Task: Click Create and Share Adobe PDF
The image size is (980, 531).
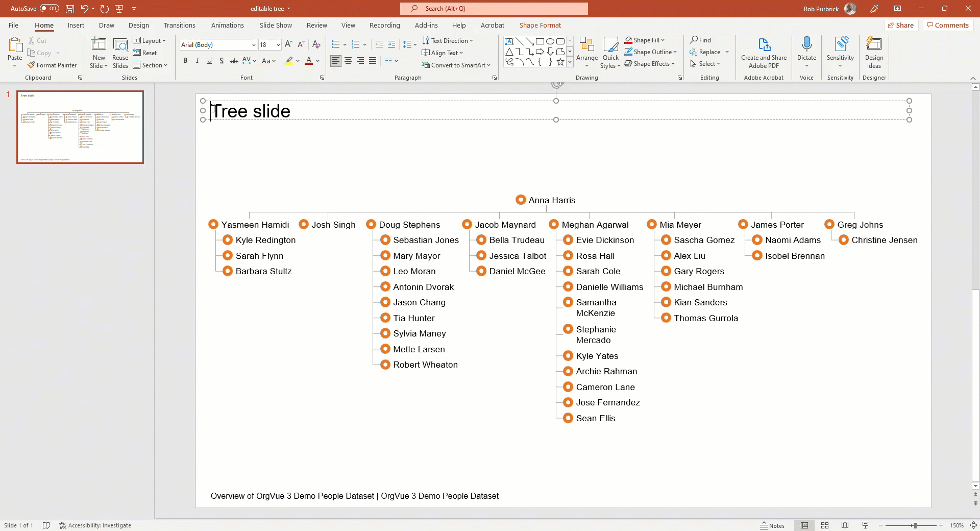Action: (764, 52)
